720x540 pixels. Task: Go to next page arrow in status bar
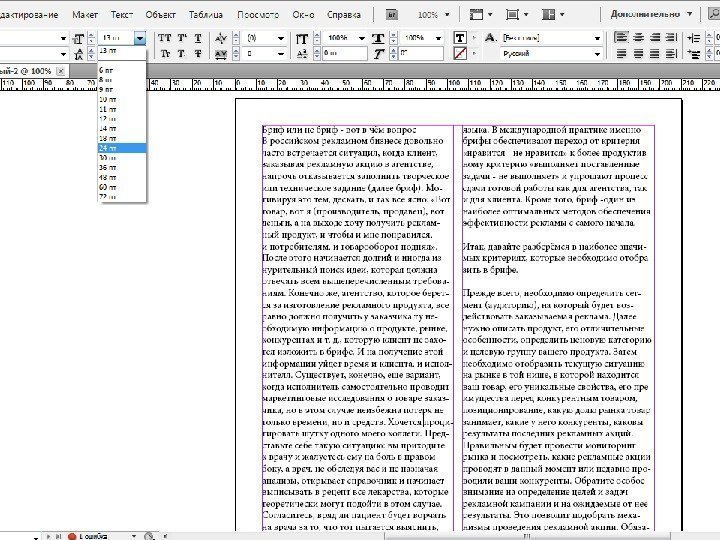[49, 536]
